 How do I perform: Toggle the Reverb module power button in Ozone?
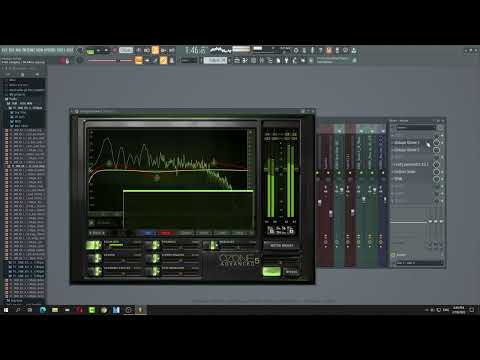click(x=97, y=258)
